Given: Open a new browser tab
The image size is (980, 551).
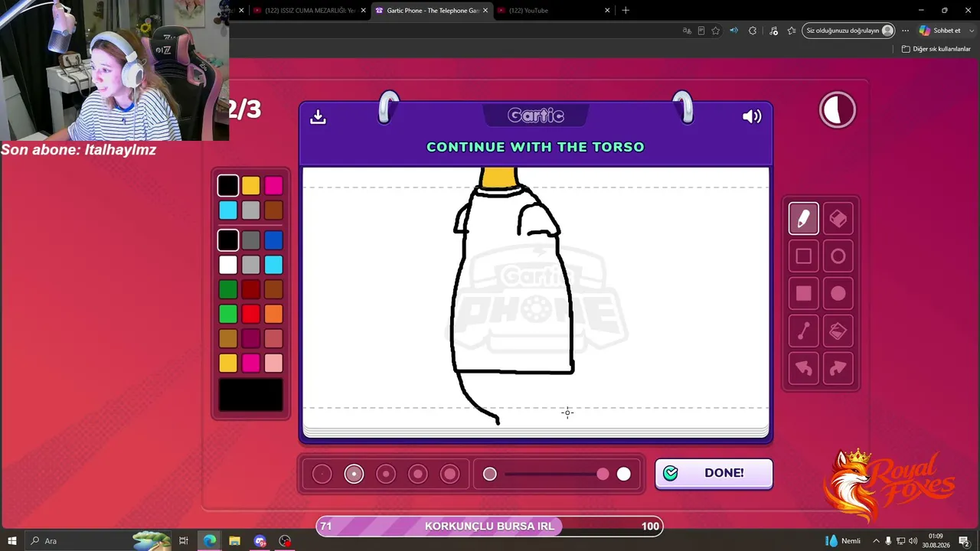Looking at the screenshot, I should 626,11.
